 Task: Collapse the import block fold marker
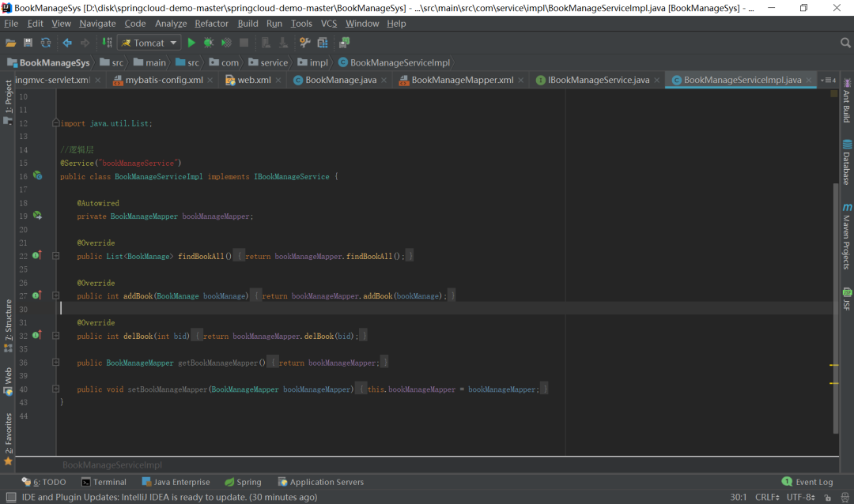(x=55, y=123)
